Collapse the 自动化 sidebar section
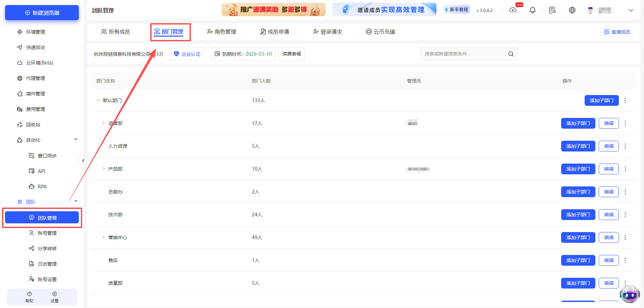This screenshot has width=644, height=308. [76, 139]
